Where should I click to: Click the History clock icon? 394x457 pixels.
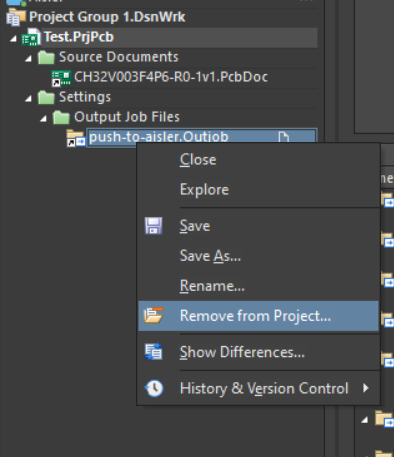(154, 388)
